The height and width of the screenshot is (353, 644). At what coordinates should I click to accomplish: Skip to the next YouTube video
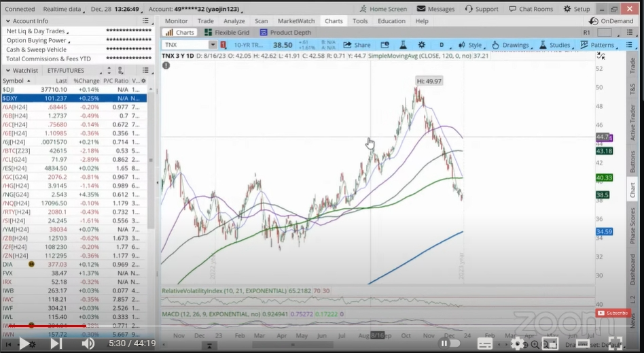[x=56, y=343]
